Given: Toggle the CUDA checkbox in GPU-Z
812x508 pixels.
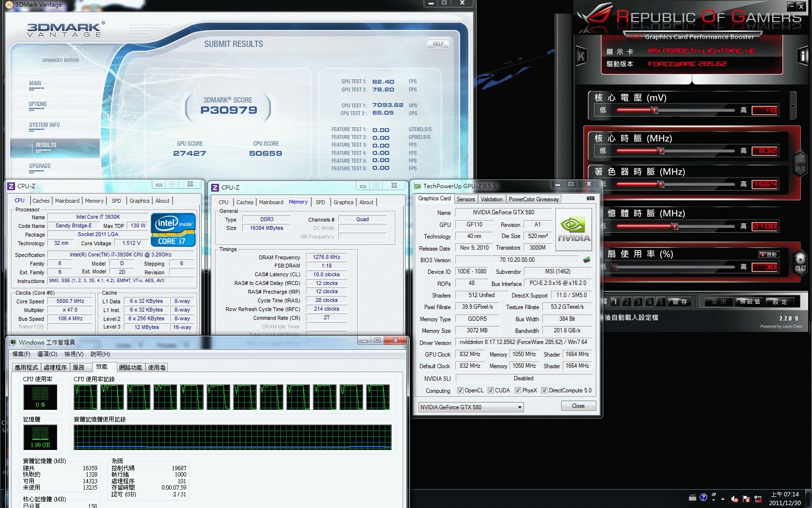Looking at the screenshot, I should coord(491,390).
